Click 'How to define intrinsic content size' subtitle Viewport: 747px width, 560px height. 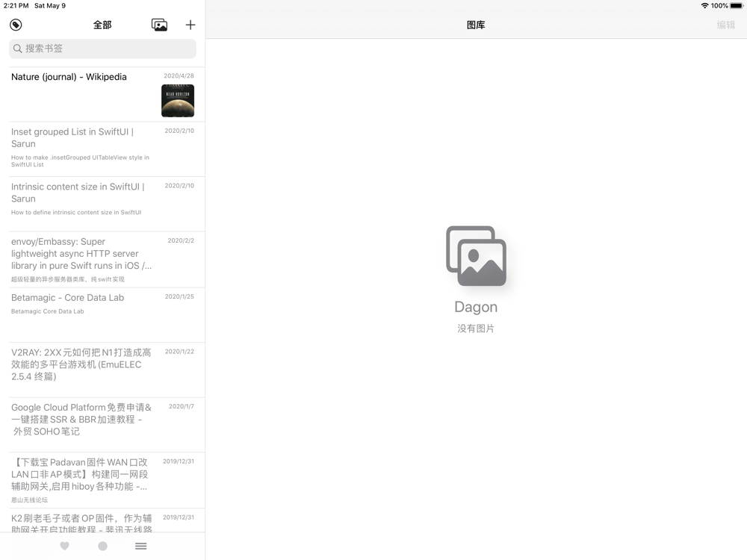click(x=76, y=212)
